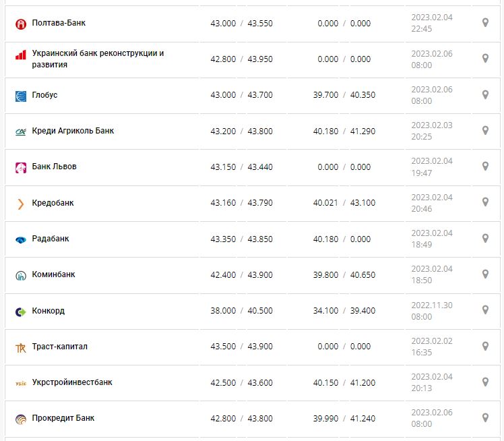Image resolution: width=504 pixels, height=441 pixels.
Task: Show map pin for Коминбанк
Action: click(x=484, y=274)
